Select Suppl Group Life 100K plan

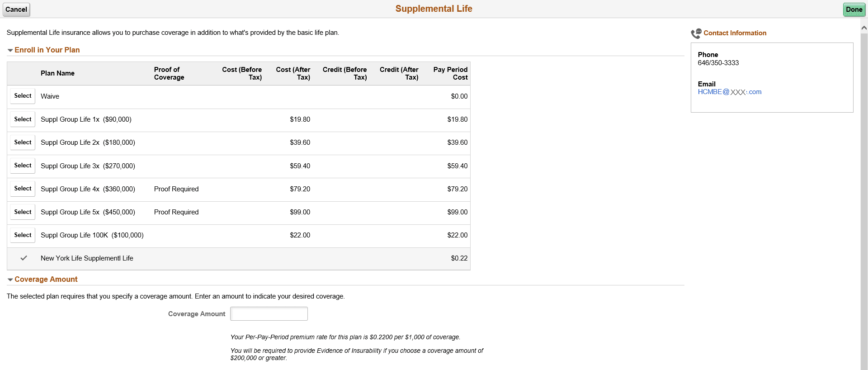point(23,235)
